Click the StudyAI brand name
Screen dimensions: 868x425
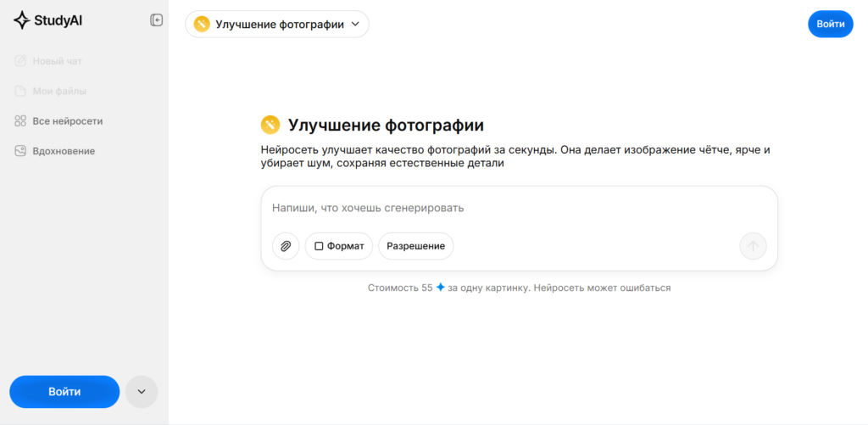(x=58, y=21)
